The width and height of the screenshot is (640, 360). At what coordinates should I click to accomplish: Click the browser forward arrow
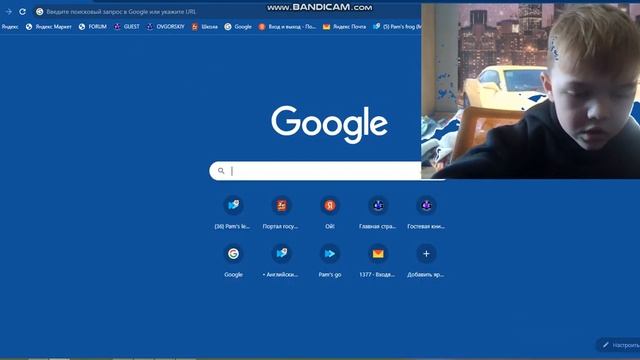point(9,12)
